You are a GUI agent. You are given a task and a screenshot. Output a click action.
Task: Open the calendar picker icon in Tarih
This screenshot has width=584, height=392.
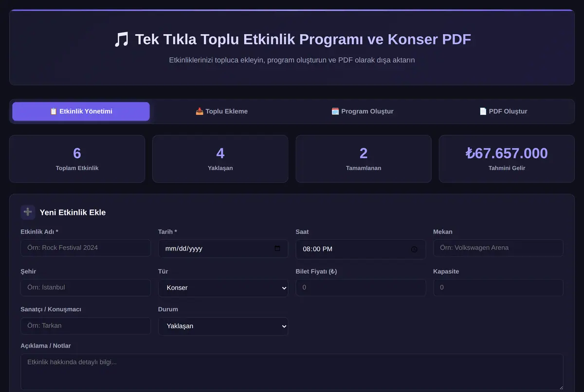[277, 249]
